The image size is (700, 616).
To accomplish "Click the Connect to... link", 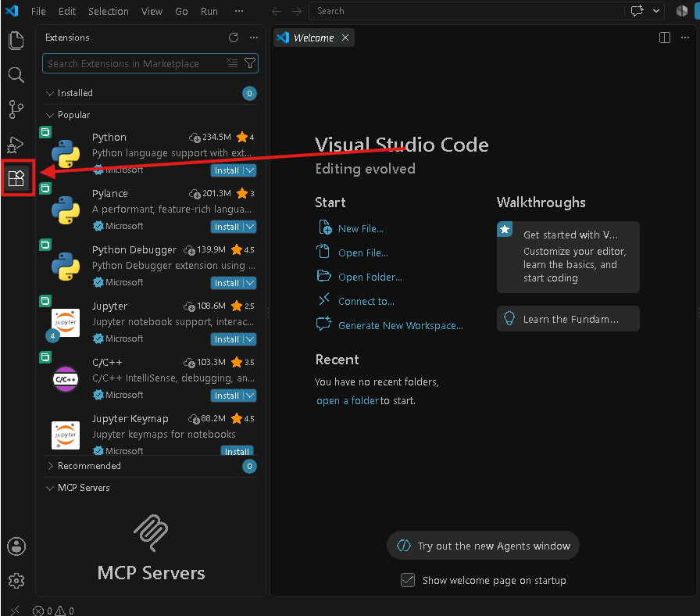I will tap(366, 302).
